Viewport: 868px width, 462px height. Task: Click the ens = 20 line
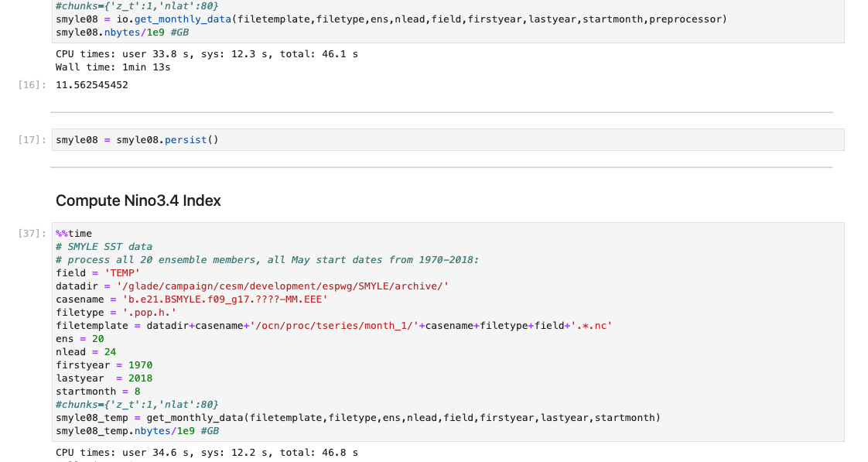[x=80, y=338]
